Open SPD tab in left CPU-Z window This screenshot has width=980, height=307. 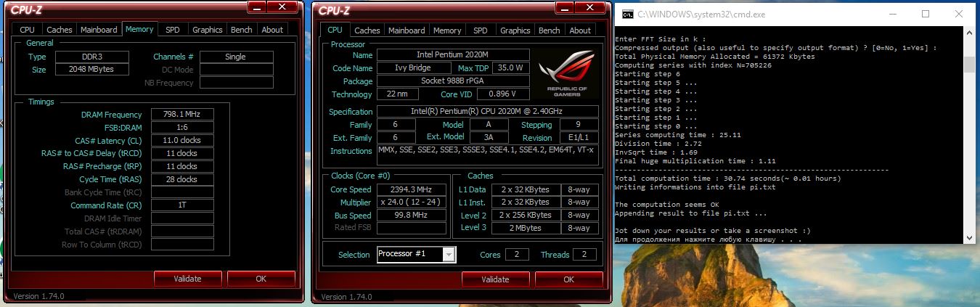[x=172, y=30]
